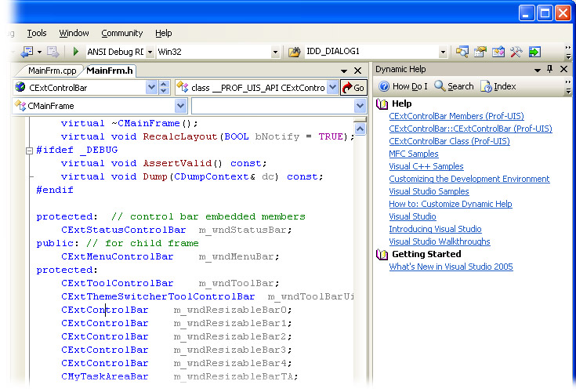
Task: Step the CExtControlBar spinner arrows
Action: (x=164, y=87)
